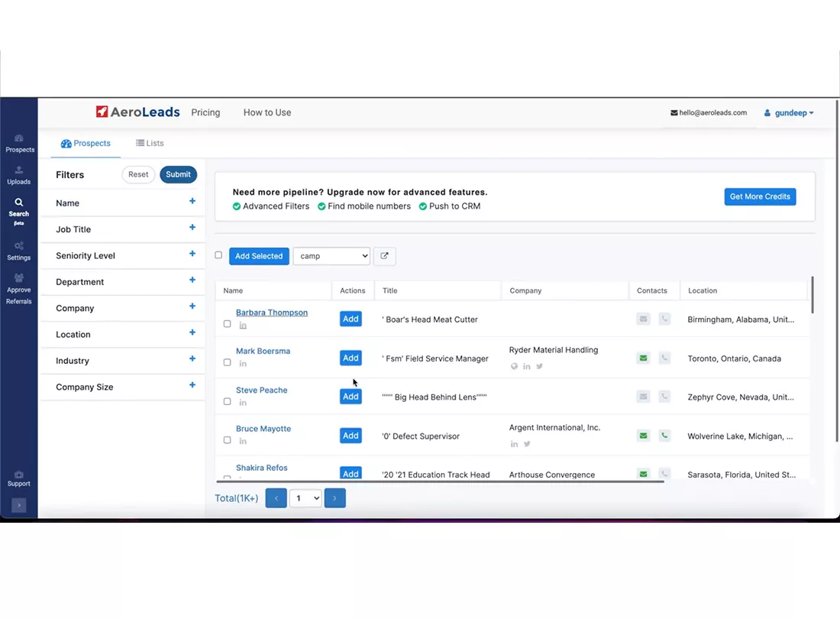This screenshot has height=619, width=840.
Task: Open the page number dropdown
Action: pyautogui.click(x=305, y=498)
